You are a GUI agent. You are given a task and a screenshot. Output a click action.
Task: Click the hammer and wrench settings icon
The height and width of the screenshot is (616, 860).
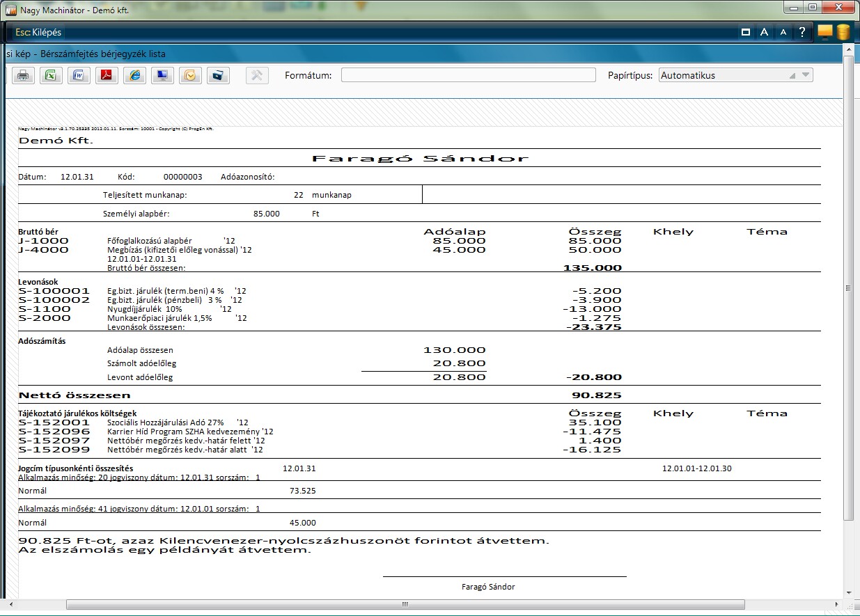pos(257,76)
